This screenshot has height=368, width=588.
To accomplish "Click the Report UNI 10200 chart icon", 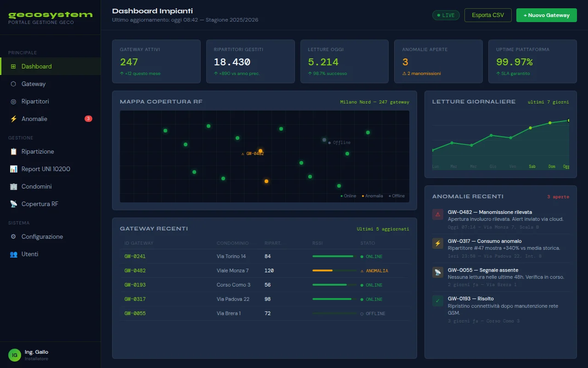I will click(13, 169).
